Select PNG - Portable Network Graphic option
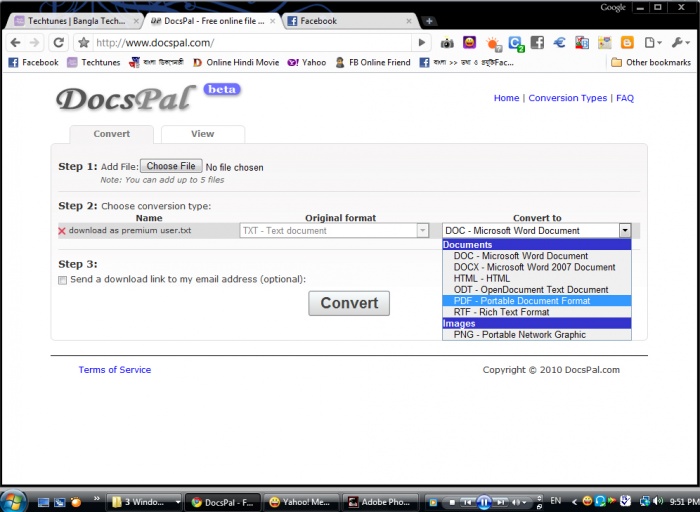This screenshot has width=700, height=512. point(537,335)
